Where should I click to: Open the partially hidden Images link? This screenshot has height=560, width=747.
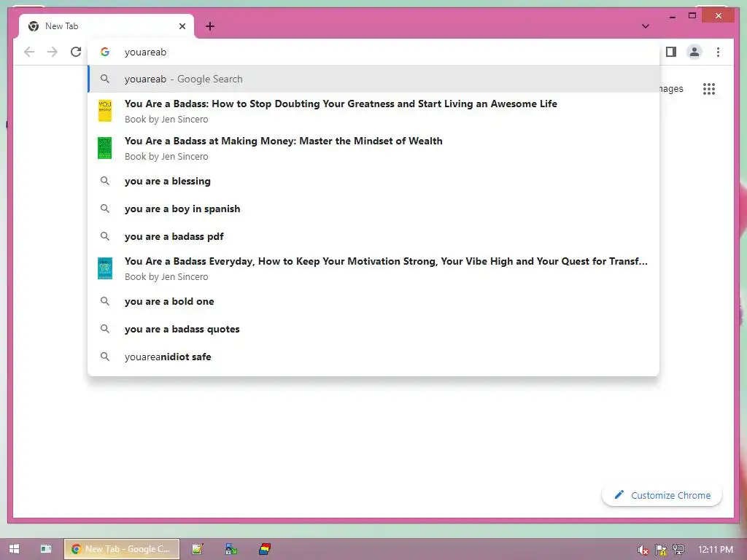click(671, 89)
